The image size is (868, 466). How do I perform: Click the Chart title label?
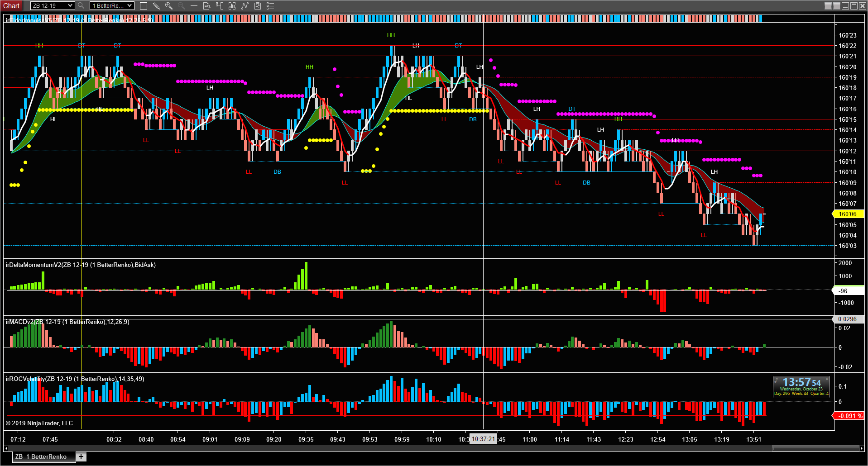(11, 6)
